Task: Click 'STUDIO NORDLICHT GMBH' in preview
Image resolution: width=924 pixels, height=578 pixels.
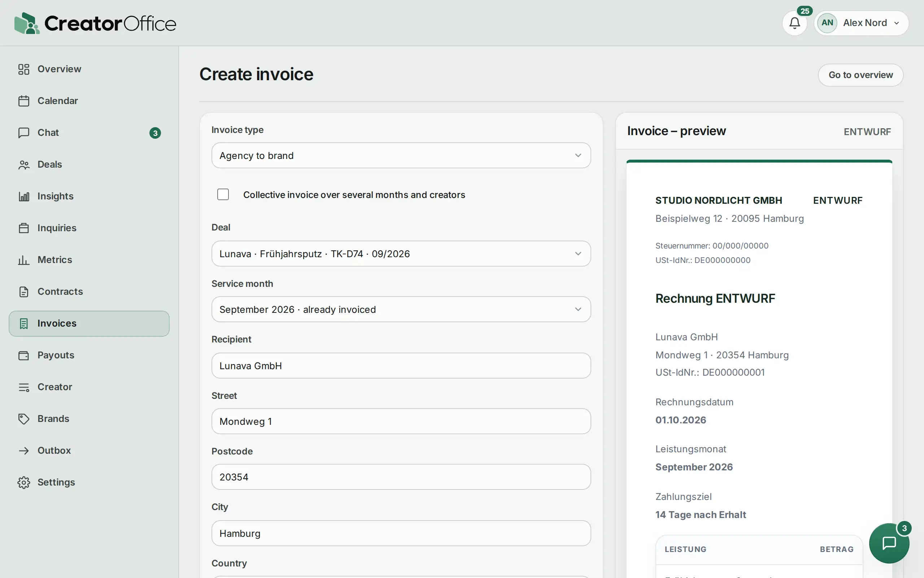Action: point(719,200)
